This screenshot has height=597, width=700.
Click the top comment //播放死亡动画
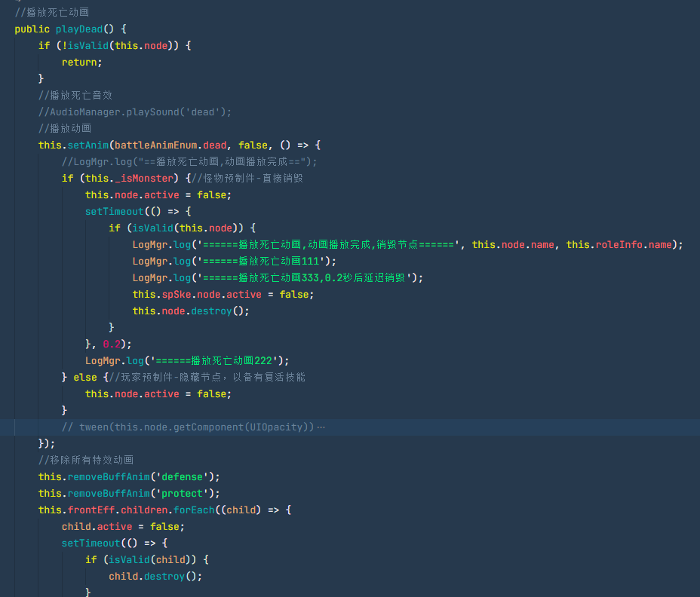(x=51, y=13)
